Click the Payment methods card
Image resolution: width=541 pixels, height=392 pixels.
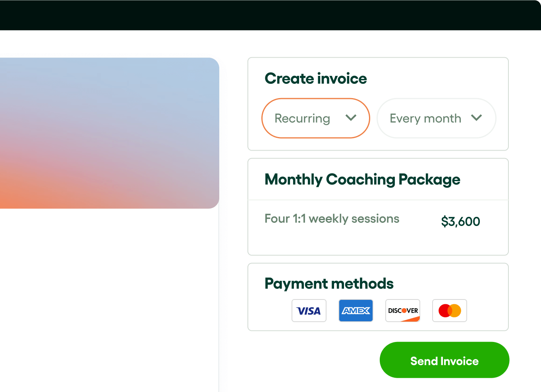coord(378,297)
